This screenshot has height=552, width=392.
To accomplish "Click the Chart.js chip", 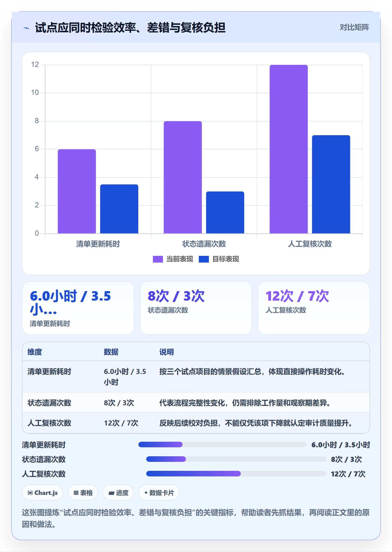I will (43, 493).
